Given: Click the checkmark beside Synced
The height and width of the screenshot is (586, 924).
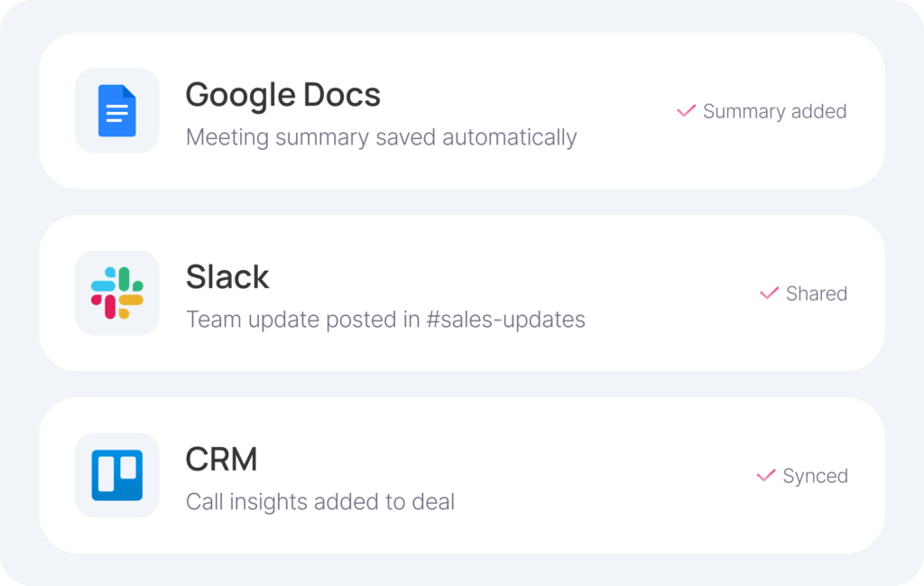Looking at the screenshot, I should [x=766, y=476].
